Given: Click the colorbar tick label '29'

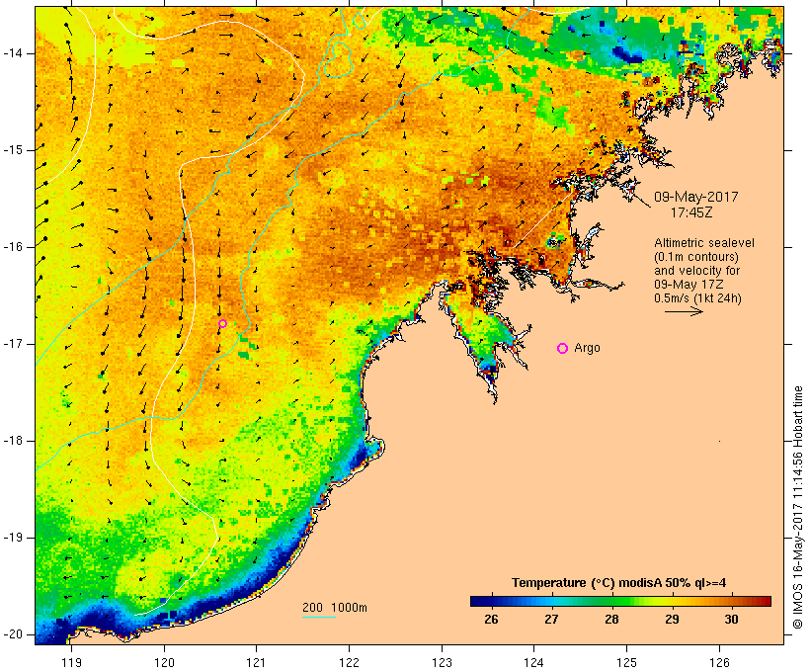Looking at the screenshot, I should [672, 619].
